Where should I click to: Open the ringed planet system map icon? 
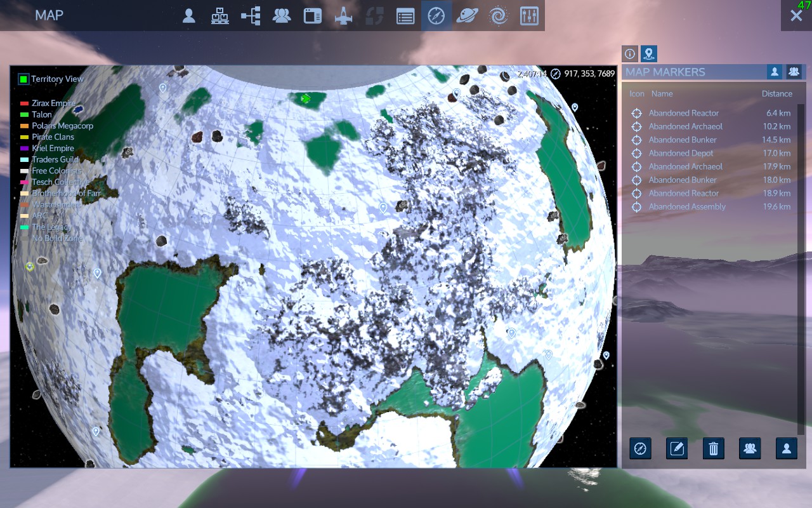[468, 16]
